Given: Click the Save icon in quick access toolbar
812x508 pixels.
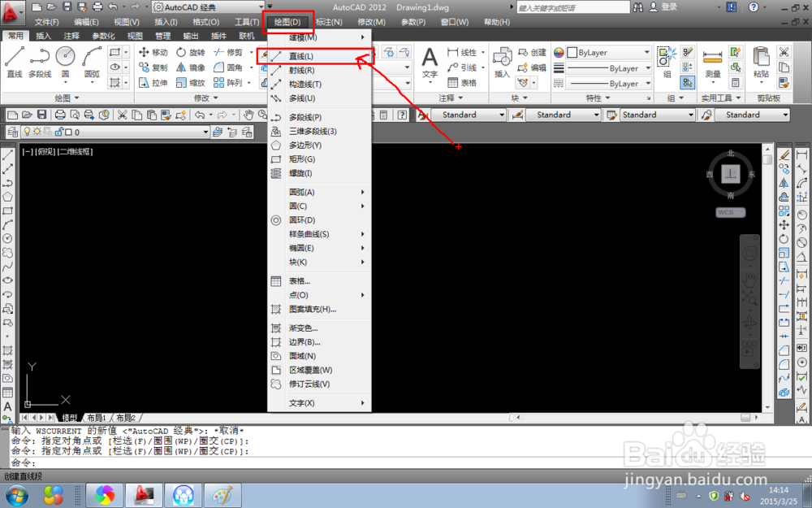Looking at the screenshot, I should click(x=67, y=7).
